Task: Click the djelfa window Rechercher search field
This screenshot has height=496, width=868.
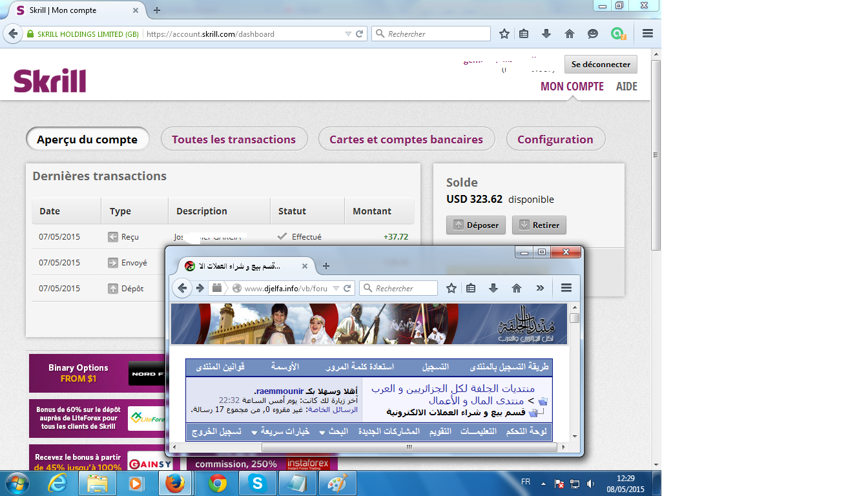Action: (398, 288)
